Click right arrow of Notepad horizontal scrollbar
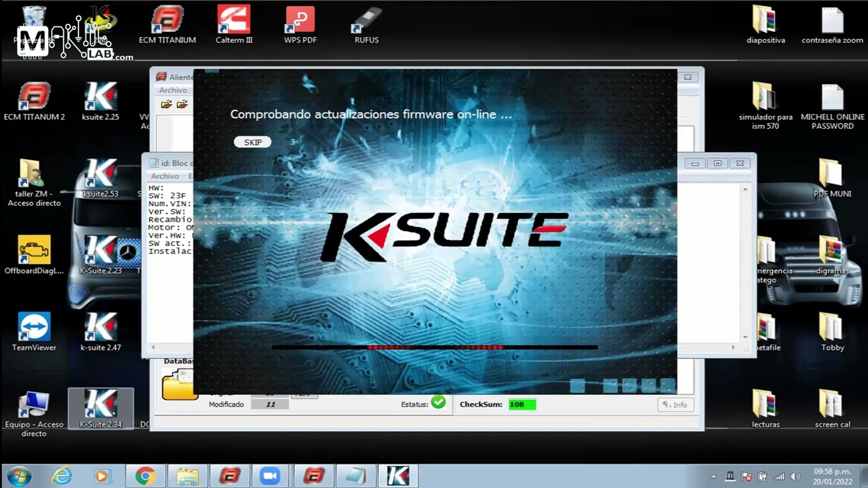The width and height of the screenshot is (868, 488). coord(732,348)
